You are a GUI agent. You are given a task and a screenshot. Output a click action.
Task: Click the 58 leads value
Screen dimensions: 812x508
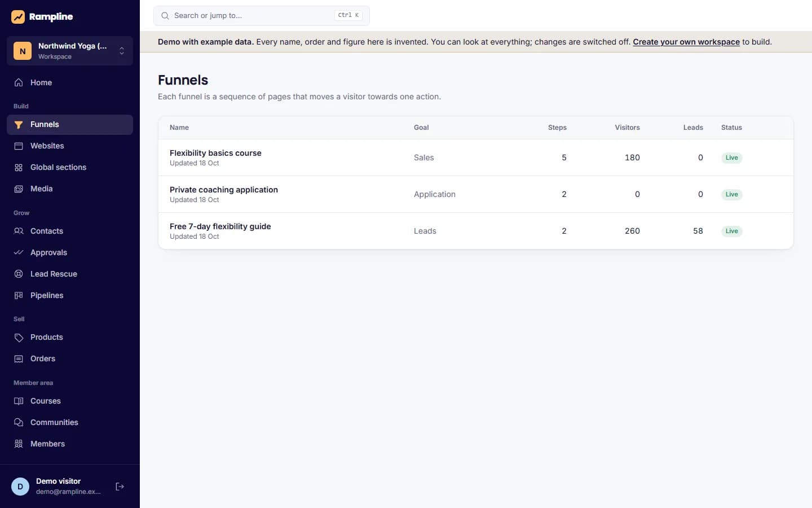click(698, 231)
